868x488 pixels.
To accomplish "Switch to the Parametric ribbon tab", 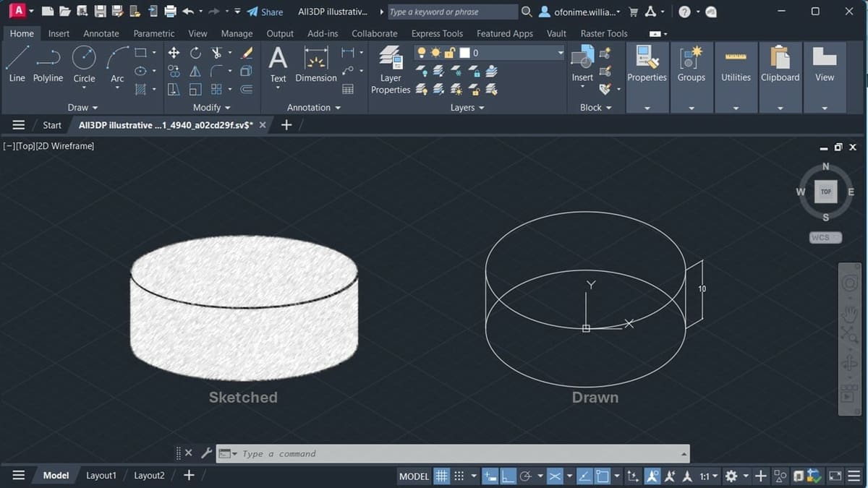I will tap(153, 33).
